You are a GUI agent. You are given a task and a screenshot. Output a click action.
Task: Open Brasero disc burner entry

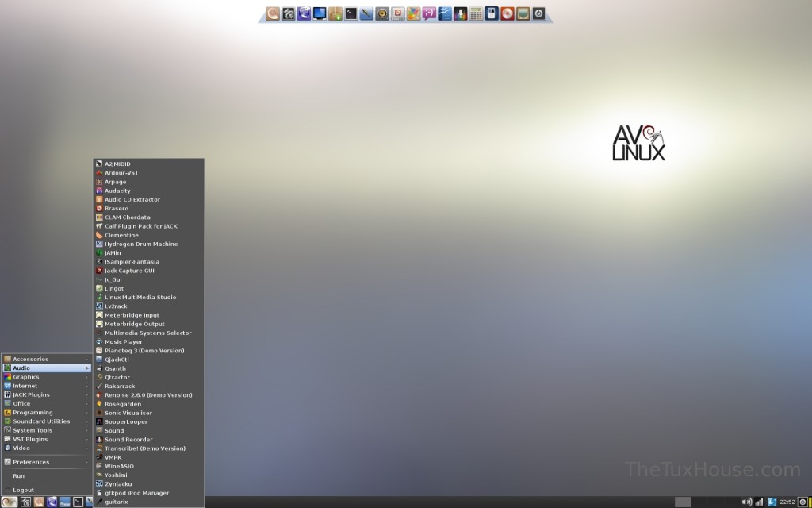[148, 208]
